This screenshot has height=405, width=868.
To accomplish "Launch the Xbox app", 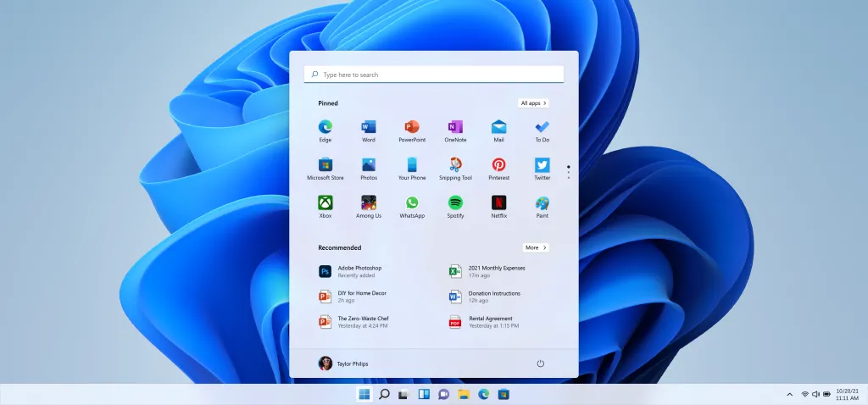I will (325, 203).
